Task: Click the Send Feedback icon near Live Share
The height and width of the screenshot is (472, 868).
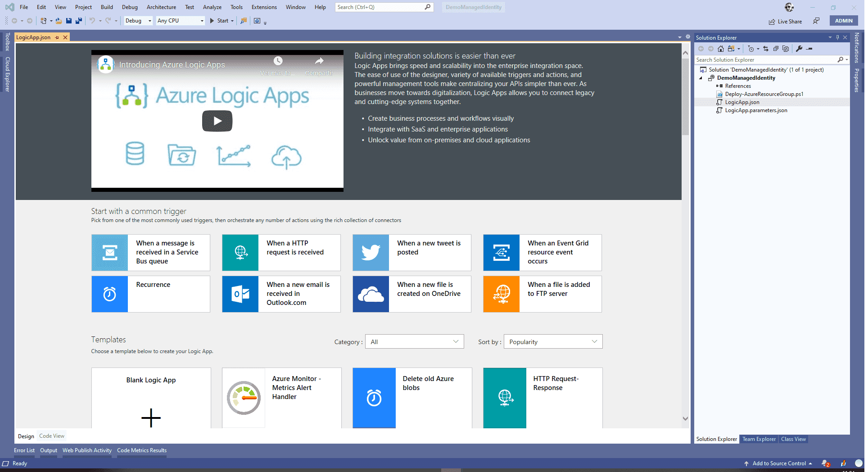Action: coord(816,21)
